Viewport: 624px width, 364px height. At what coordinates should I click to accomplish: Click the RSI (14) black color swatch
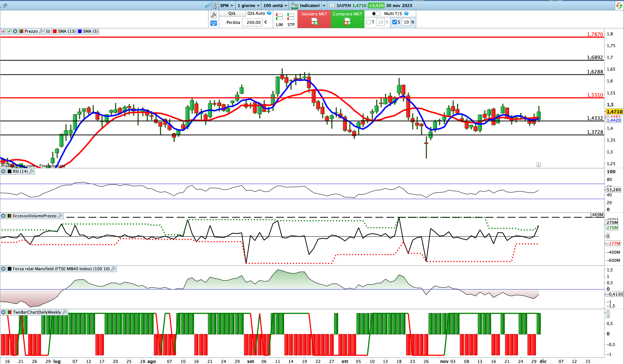(10, 171)
